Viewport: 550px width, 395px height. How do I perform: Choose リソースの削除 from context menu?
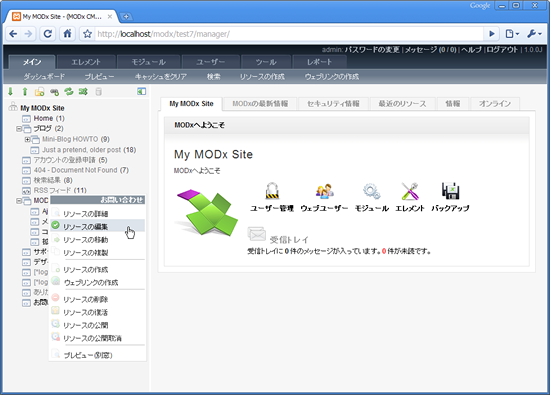tap(98, 299)
